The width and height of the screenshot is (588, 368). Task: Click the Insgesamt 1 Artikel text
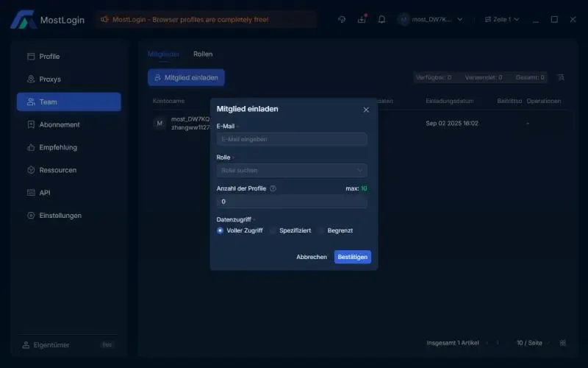tap(453, 343)
